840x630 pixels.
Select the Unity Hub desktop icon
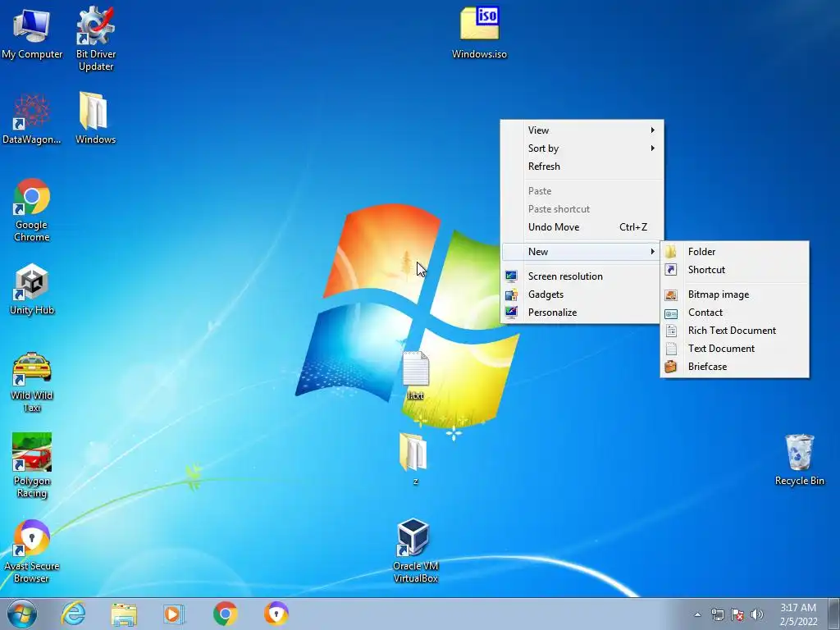(x=32, y=290)
